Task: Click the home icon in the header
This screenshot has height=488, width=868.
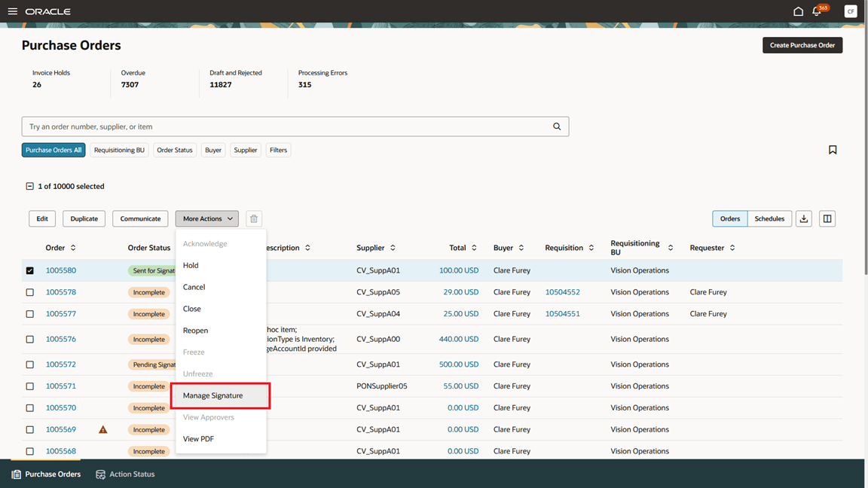Action: [798, 11]
